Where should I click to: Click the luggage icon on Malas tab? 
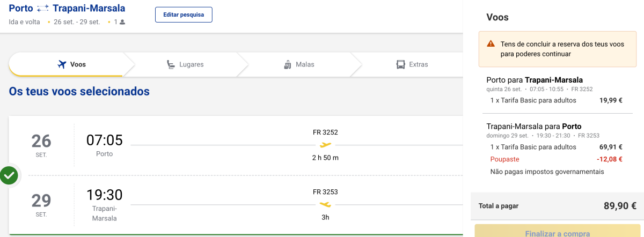tap(288, 65)
